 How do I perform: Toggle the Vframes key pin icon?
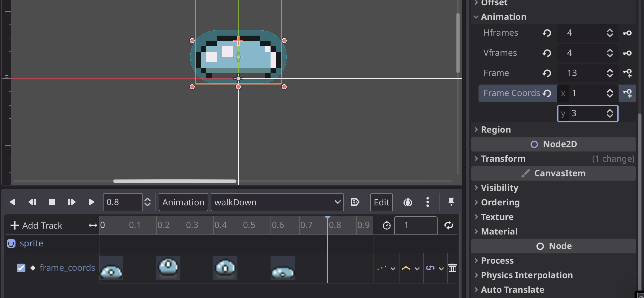[x=627, y=53]
